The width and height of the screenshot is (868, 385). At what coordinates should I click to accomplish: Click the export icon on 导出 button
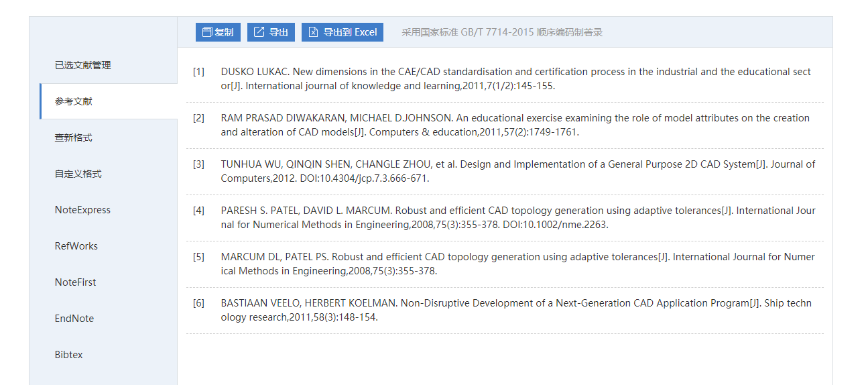pos(259,32)
